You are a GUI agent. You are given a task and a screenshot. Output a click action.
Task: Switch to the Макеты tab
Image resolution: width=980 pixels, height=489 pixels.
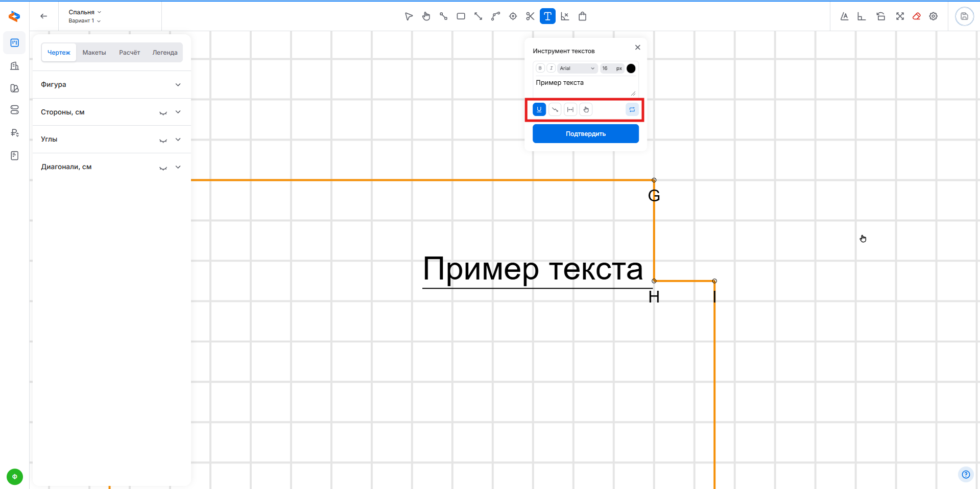tap(94, 53)
